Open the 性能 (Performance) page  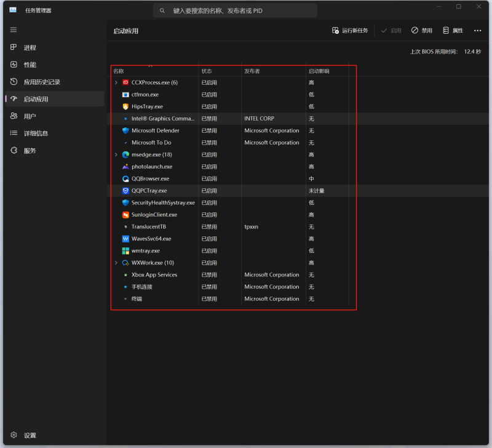(55, 65)
